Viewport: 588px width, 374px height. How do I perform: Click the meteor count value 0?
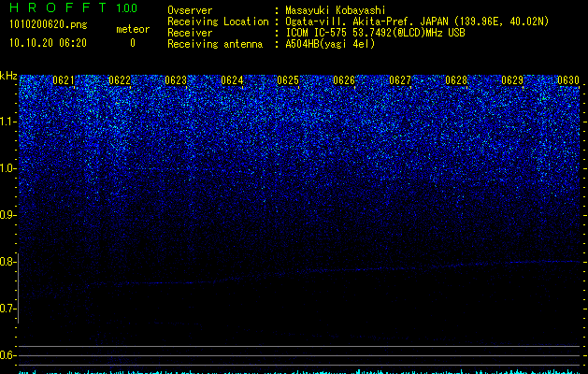133,43
